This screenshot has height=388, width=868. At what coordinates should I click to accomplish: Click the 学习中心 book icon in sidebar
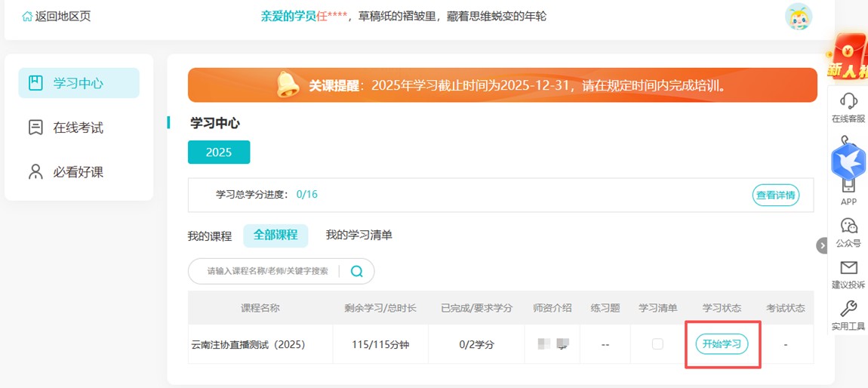[35, 84]
